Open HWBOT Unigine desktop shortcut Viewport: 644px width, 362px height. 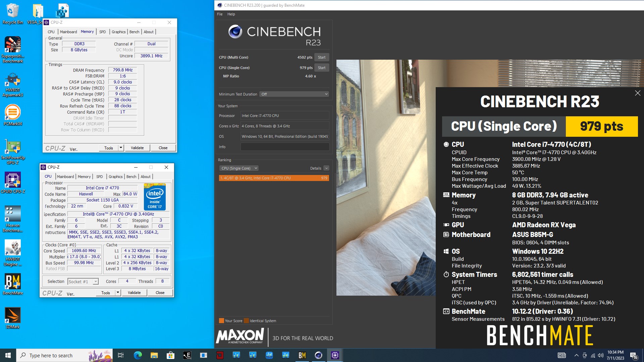[x=13, y=253]
